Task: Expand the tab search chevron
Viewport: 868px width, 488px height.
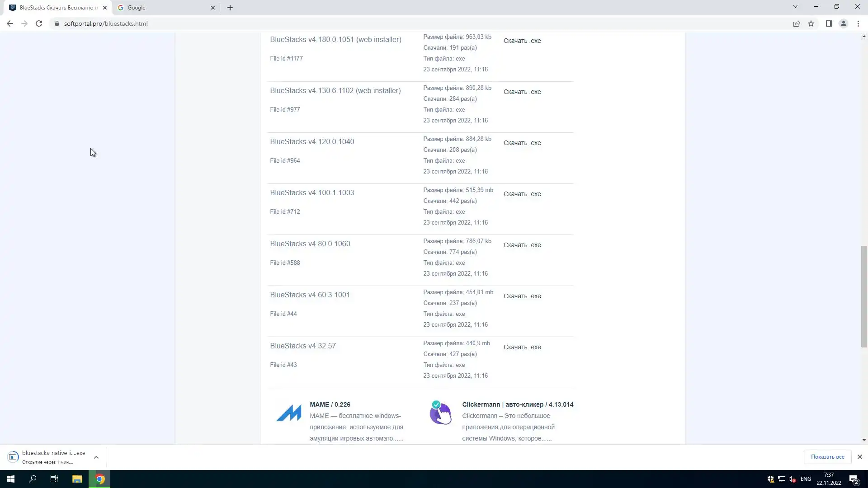Action: (795, 7)
